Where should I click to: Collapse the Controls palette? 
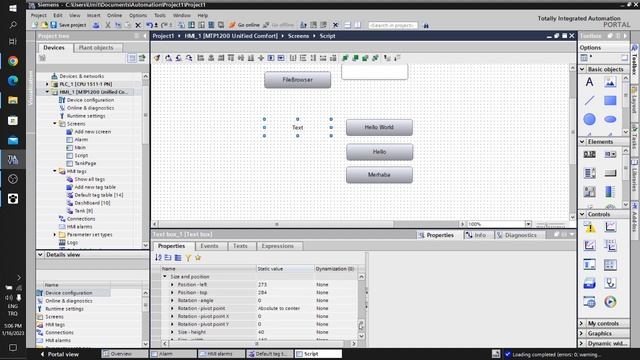pos(582,214)
